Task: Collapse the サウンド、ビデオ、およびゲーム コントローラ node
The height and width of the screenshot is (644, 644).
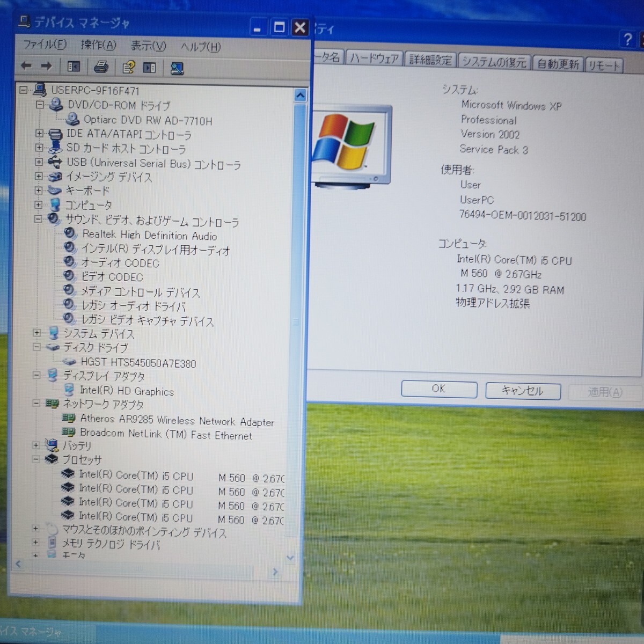Action: 38,219
